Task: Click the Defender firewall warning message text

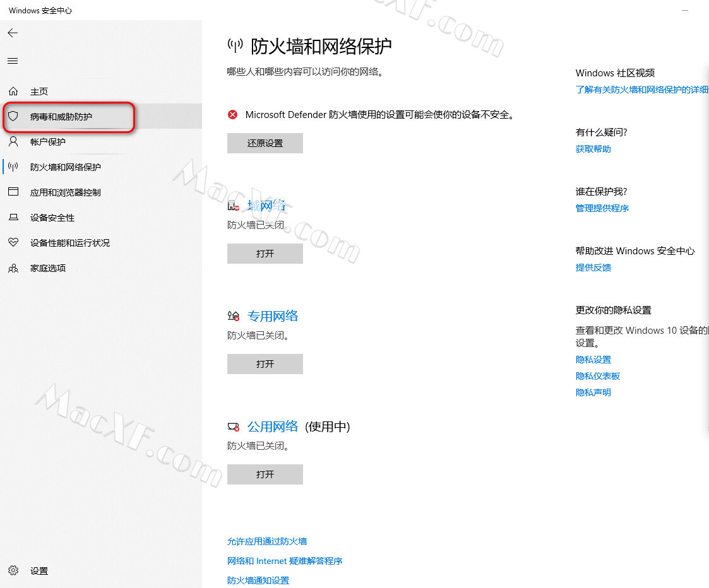Action: [x=380, y=115]
